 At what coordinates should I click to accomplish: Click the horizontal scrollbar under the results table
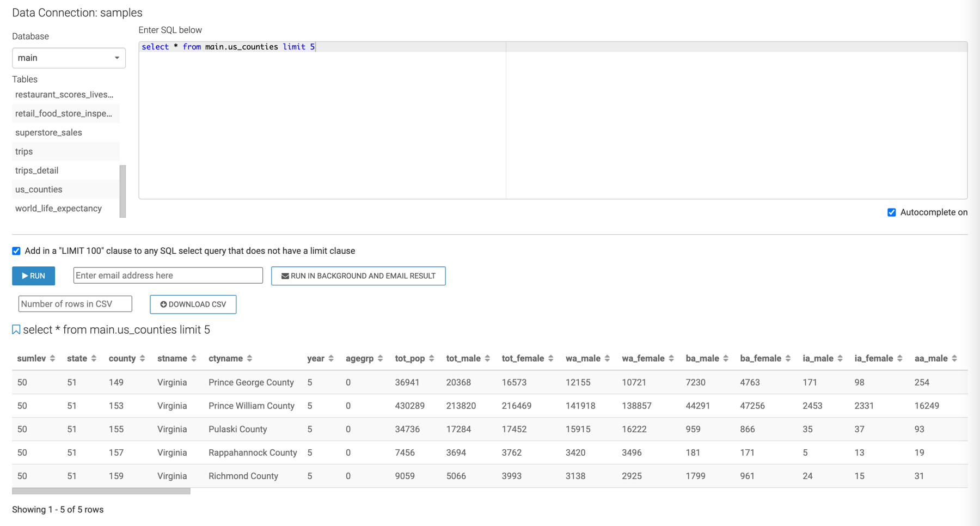pyautogui.click(x=101, y=491)
